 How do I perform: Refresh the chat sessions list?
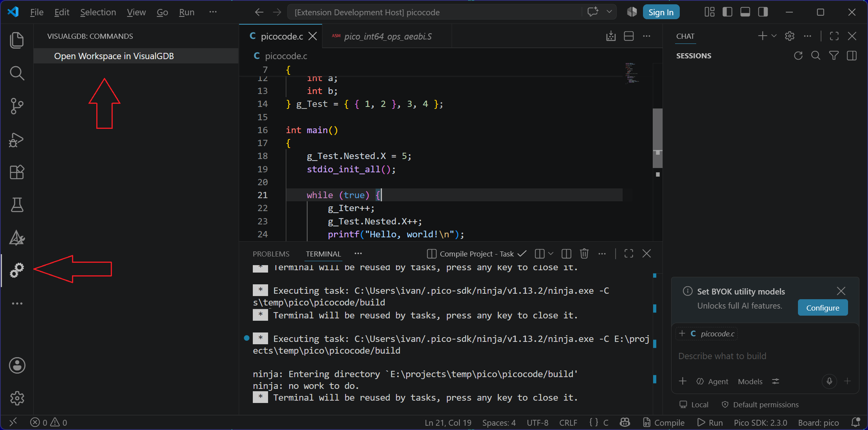point(798,56)
